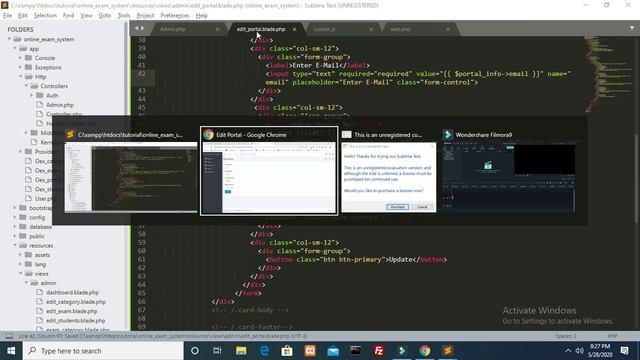The image size is (640, 360).
Task: Close the web.php tab
Action: coord(448,29)
